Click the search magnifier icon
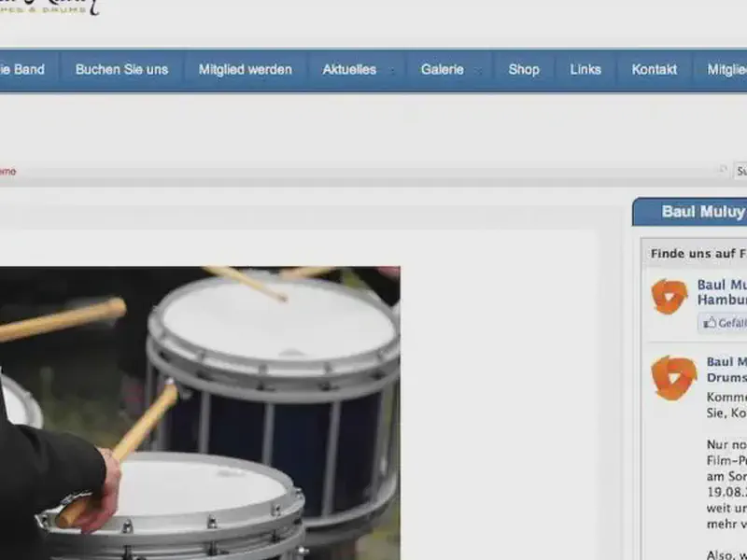Image resolution: width=747 pixels, height=560 pixels. click(724, 170)
